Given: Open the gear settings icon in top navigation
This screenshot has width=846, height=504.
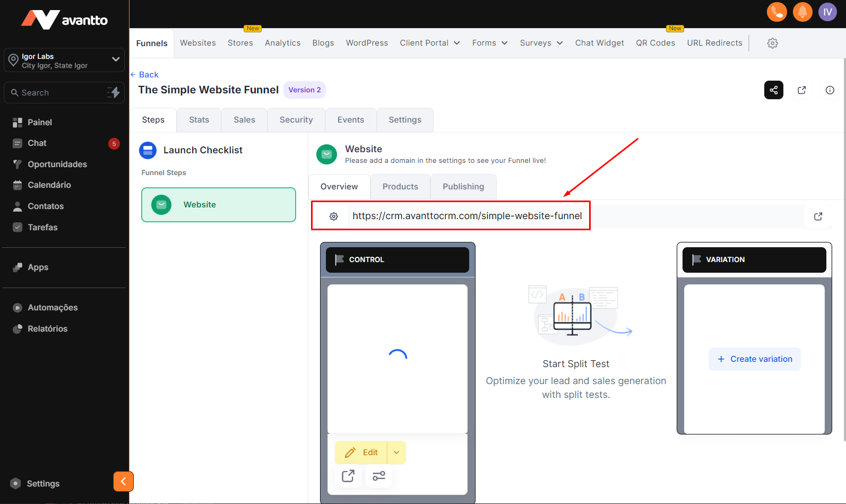Looking at the screenshot, I should click(x=772, y=44).
